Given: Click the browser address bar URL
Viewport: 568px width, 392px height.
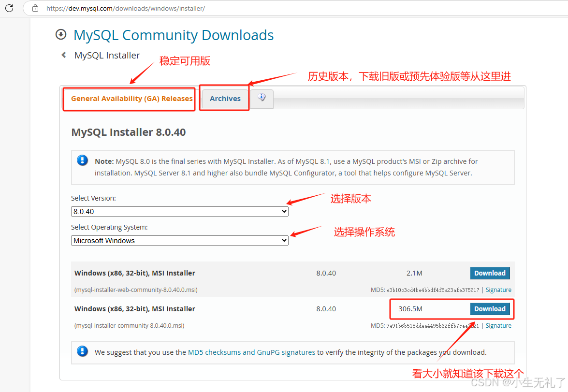Looking at the screenshot, I should coord(126,8).
